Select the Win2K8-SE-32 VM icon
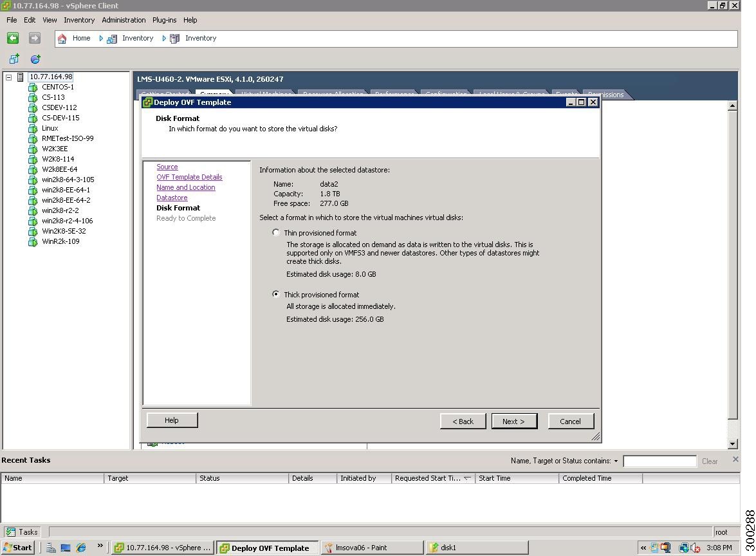This screenshot has width=756, height=556. click(33, 232)
